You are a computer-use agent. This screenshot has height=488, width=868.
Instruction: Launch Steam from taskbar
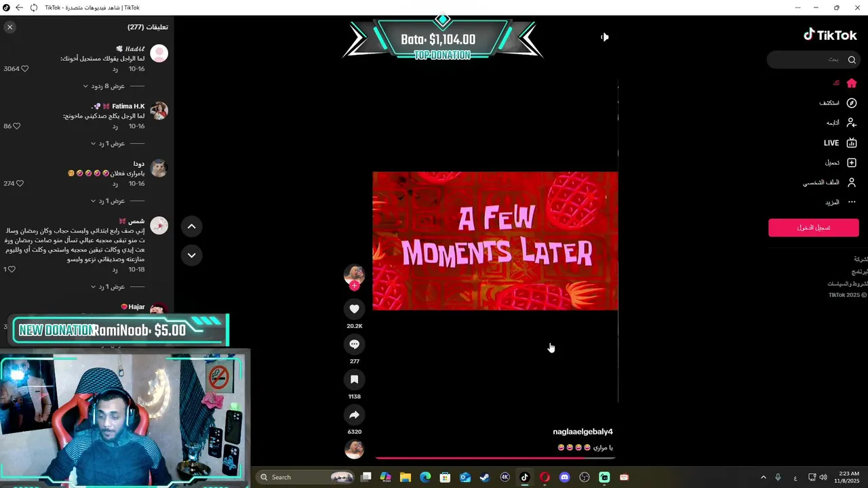coord(485,477)
